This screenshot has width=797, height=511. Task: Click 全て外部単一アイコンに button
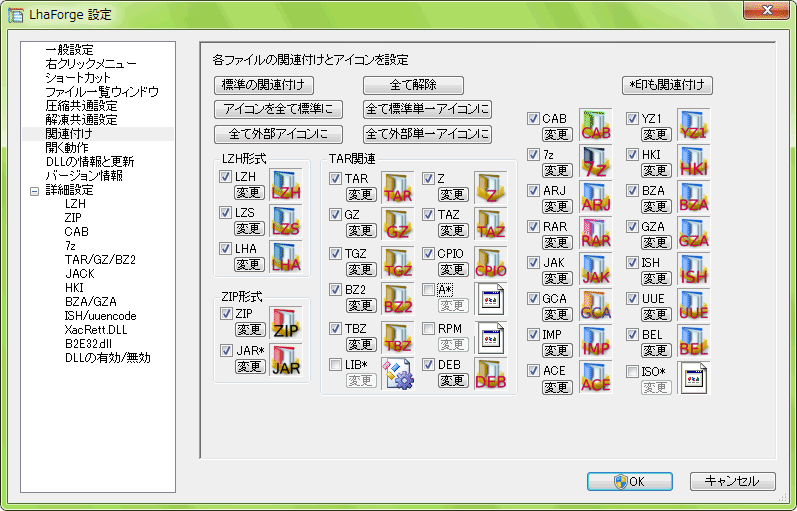tap(427, 134)
